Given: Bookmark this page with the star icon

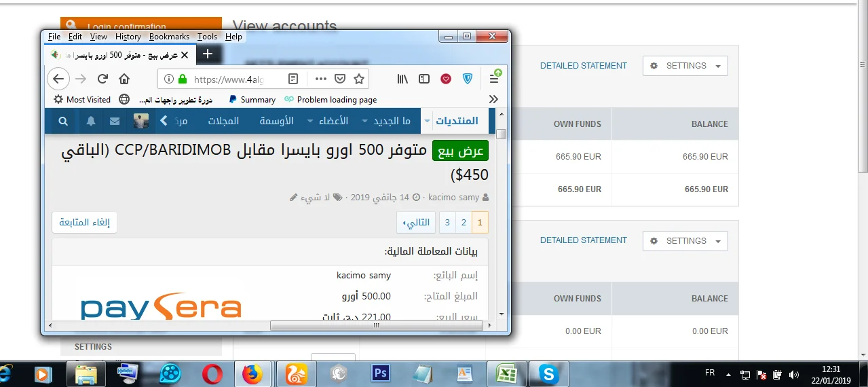Looking at the screenshot, I should pos(359,79).
